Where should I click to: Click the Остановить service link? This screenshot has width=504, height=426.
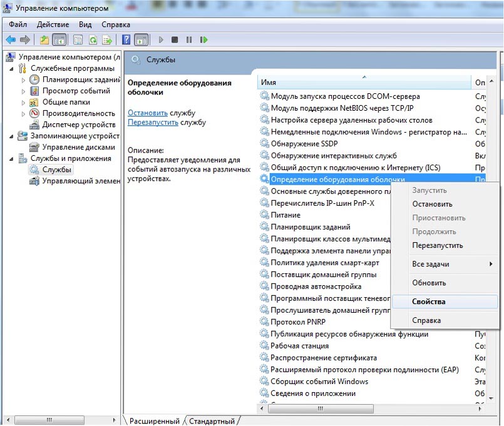coord(147,113)
